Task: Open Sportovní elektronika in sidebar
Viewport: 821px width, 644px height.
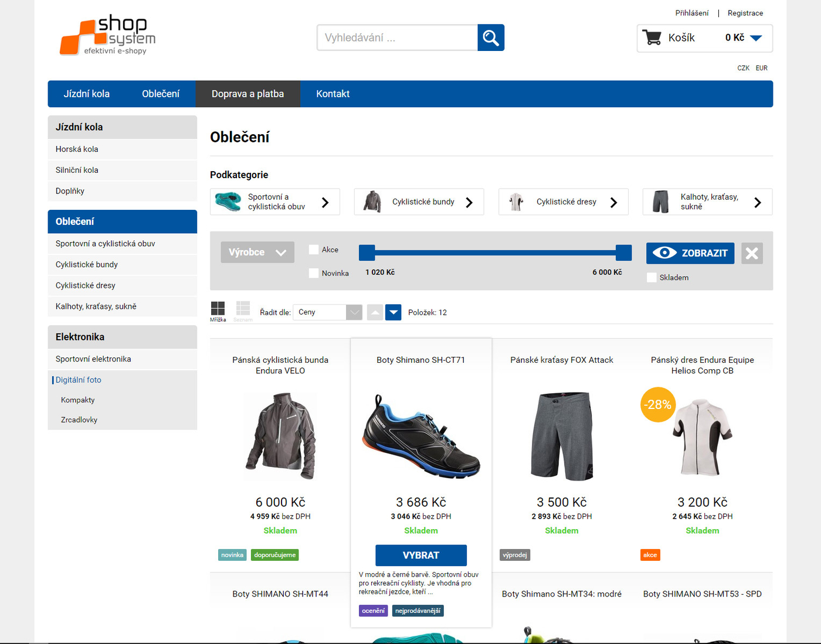Action: tap(123, 359)
